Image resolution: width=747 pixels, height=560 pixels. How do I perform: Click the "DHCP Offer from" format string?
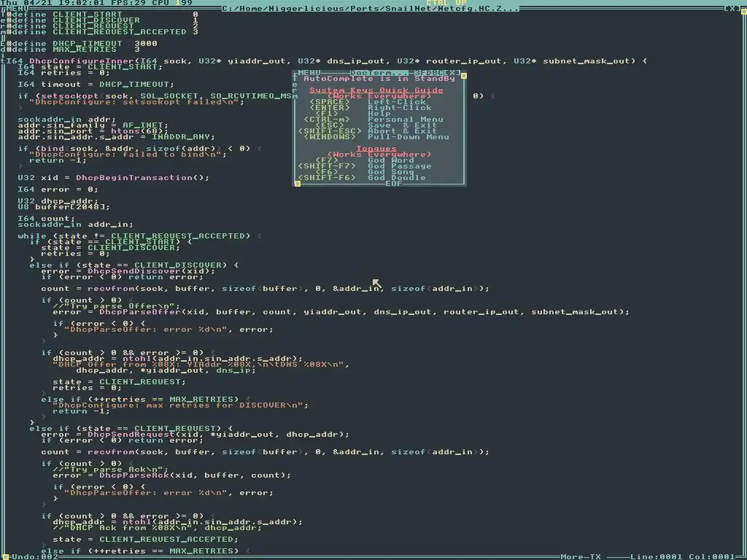click(x=201, y=365)
